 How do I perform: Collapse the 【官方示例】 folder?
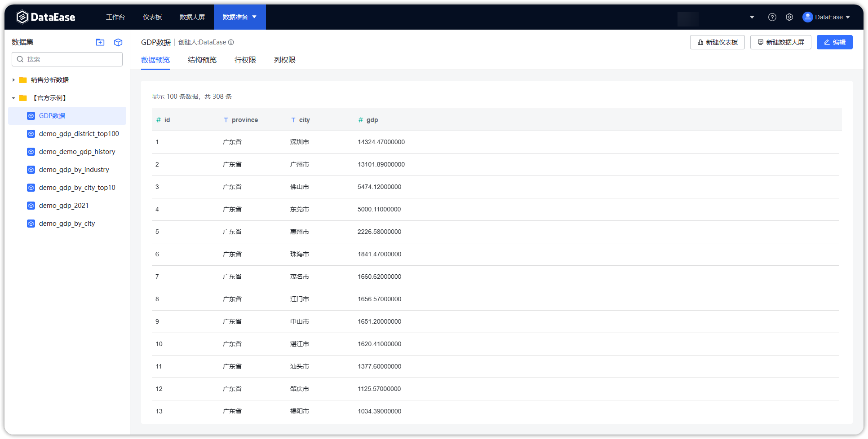tap(13, 98)
